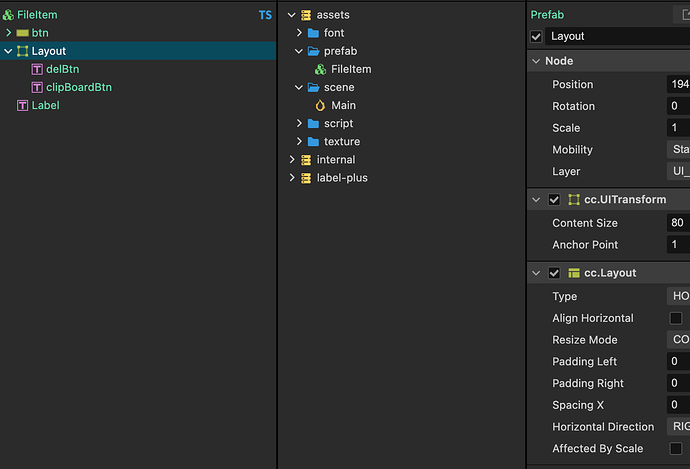Click the Layout node icon in hierarchy

[23, 51]
